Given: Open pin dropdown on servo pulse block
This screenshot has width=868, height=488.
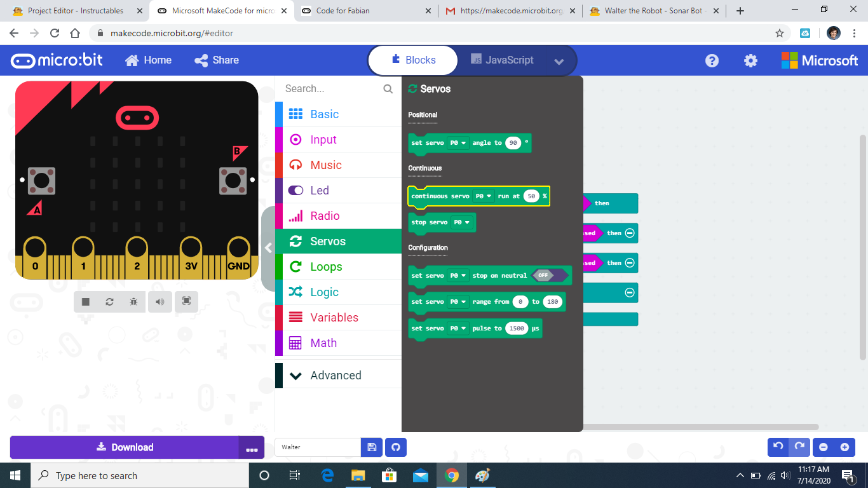Looking at the screenshot, I should tap(458, 329).
